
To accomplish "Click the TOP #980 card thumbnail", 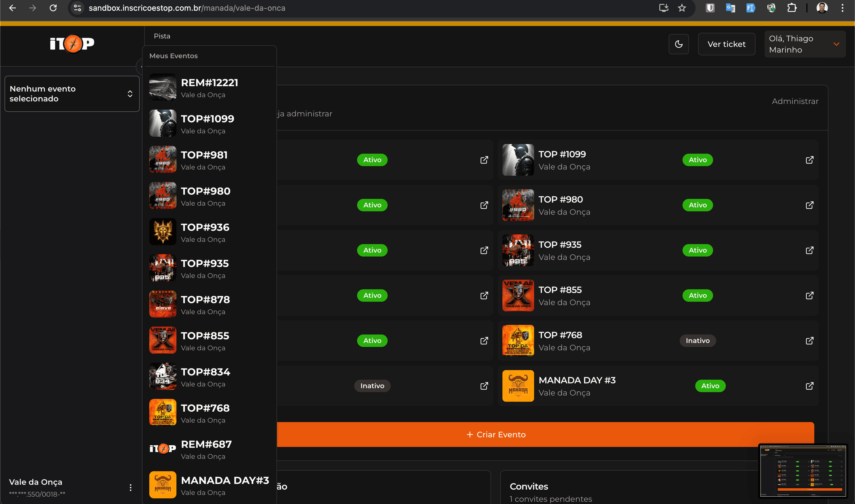I will pyautogui.click(x=518, y=205).
